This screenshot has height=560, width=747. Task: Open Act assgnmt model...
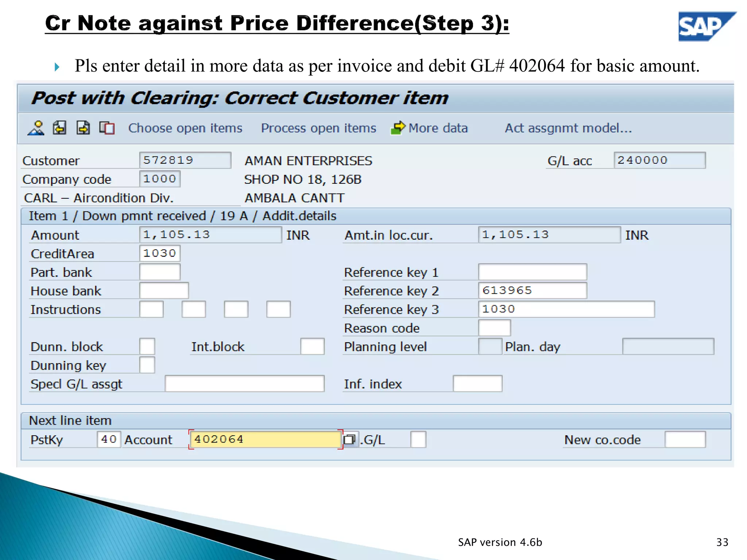(x=568, y=128)
